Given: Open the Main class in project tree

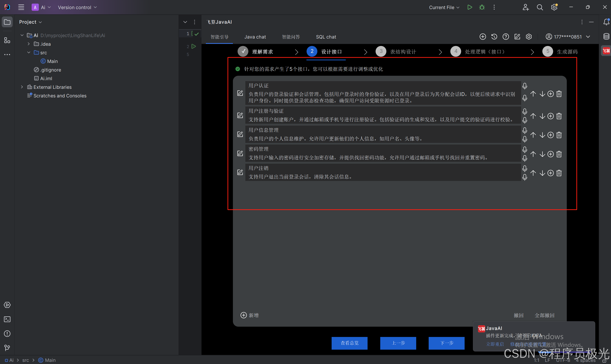Looking at the screenshot, I should pyautogui.click(x=52, y=61).
